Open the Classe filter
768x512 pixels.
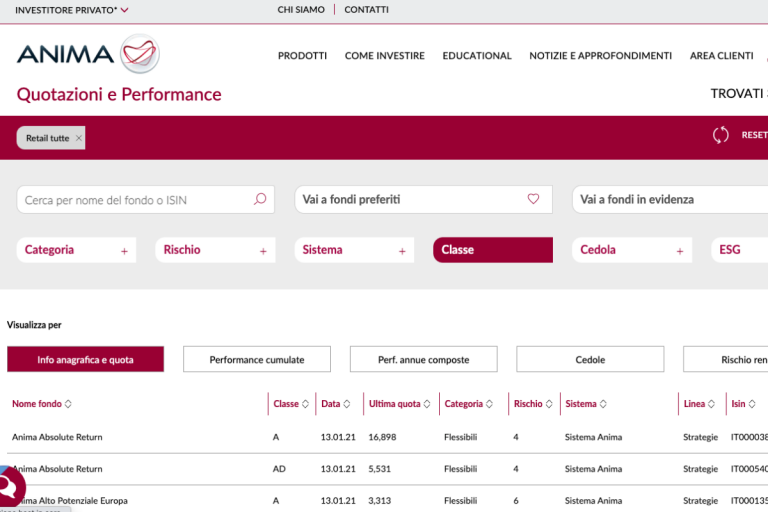point(493,250)
